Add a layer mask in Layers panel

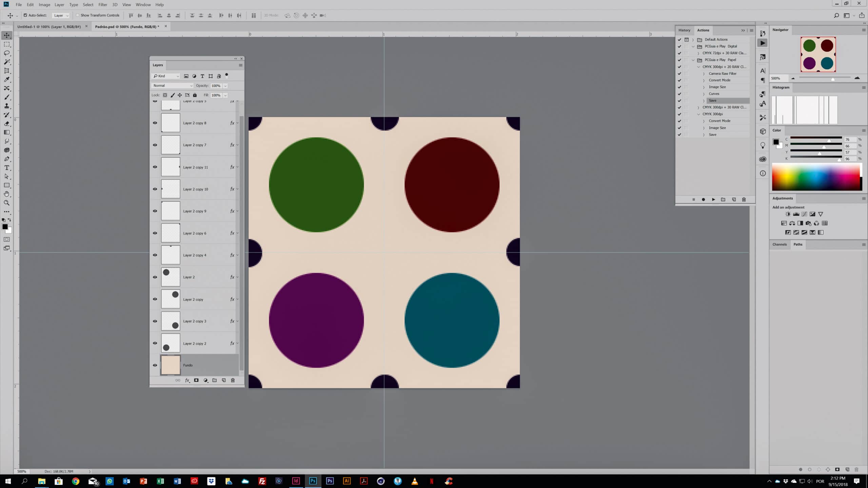[196, 380]
